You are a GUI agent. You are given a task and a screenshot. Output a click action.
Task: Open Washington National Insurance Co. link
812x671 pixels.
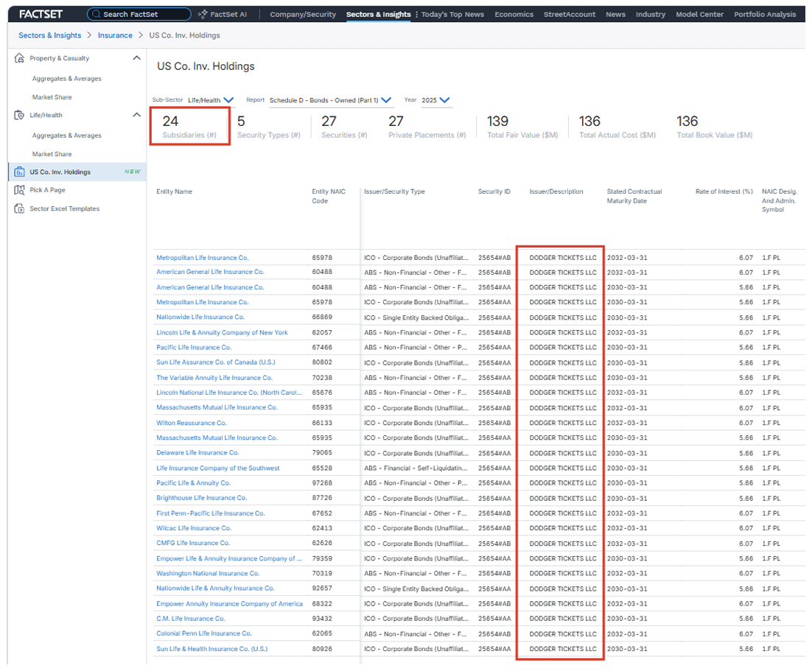point(208,574)
